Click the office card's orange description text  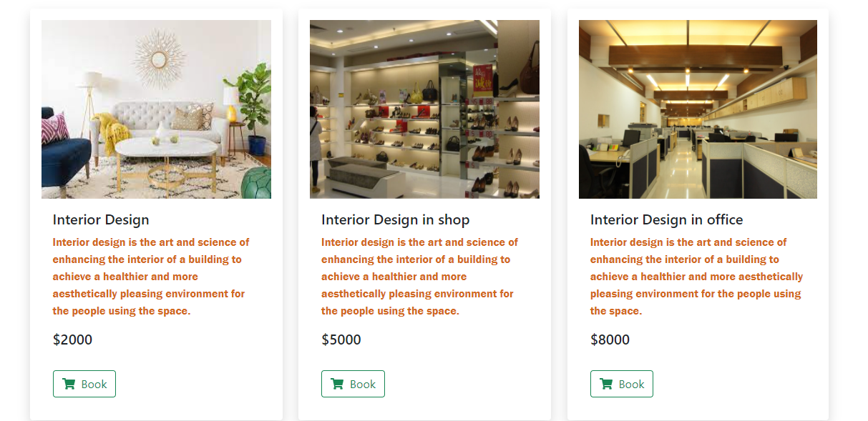click(x=697, y=277)
